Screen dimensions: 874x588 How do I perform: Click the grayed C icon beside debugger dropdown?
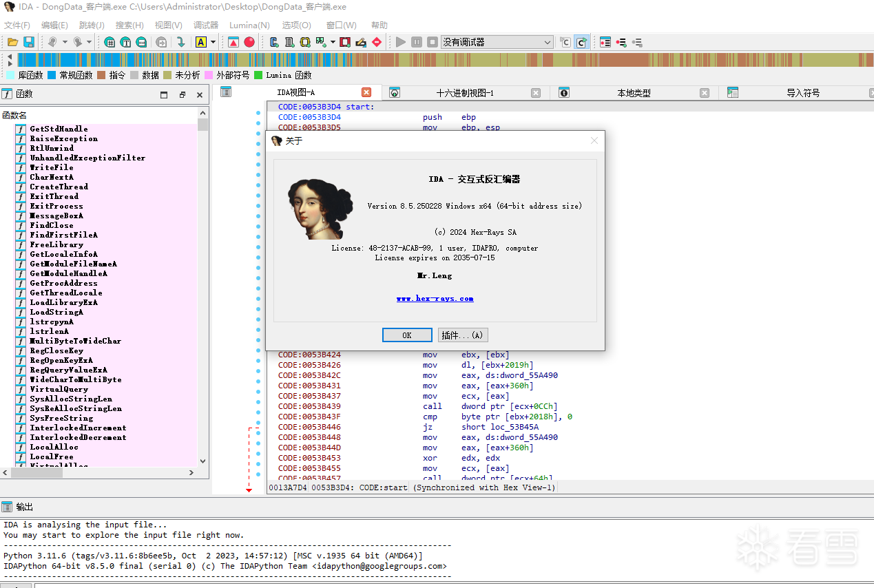565,42
